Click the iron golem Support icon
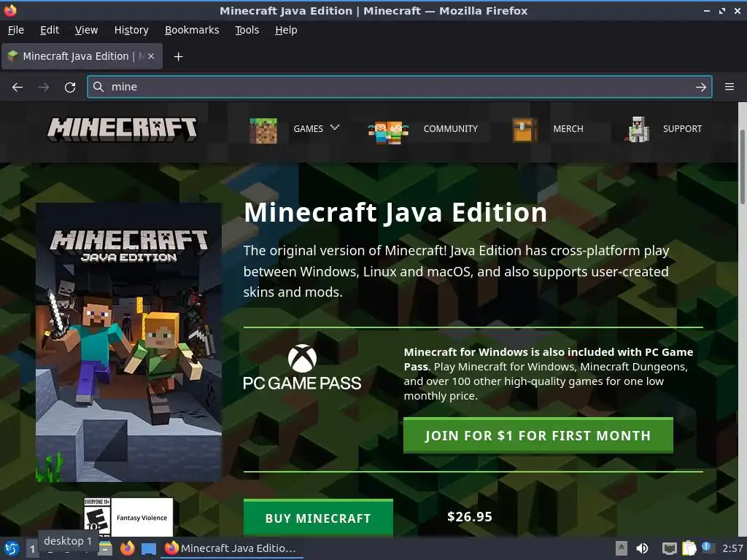The width and height of the screenshot is (747, 560). point(638,130)
